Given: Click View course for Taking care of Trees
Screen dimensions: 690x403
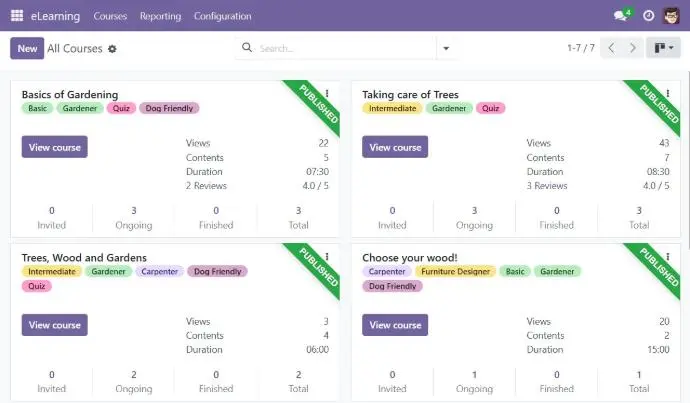Looking at the screenshot, I should pyautogui.click(x=395, y=147).
